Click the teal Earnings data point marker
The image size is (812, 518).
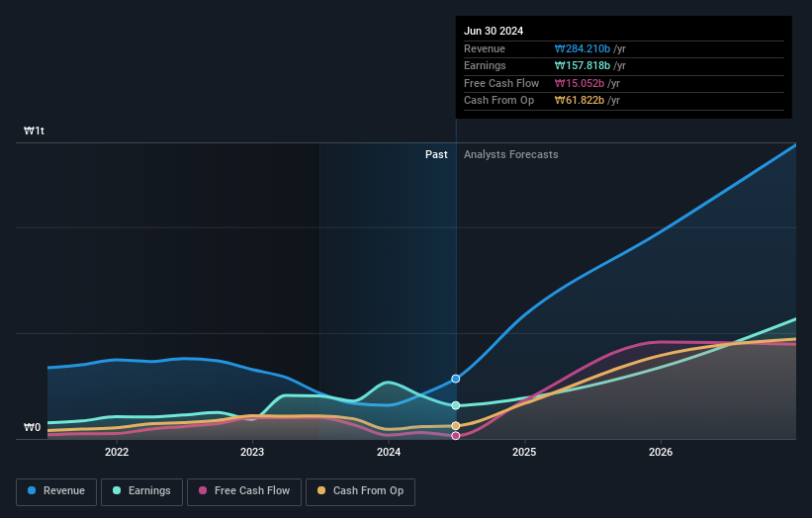tap(456, 405)
